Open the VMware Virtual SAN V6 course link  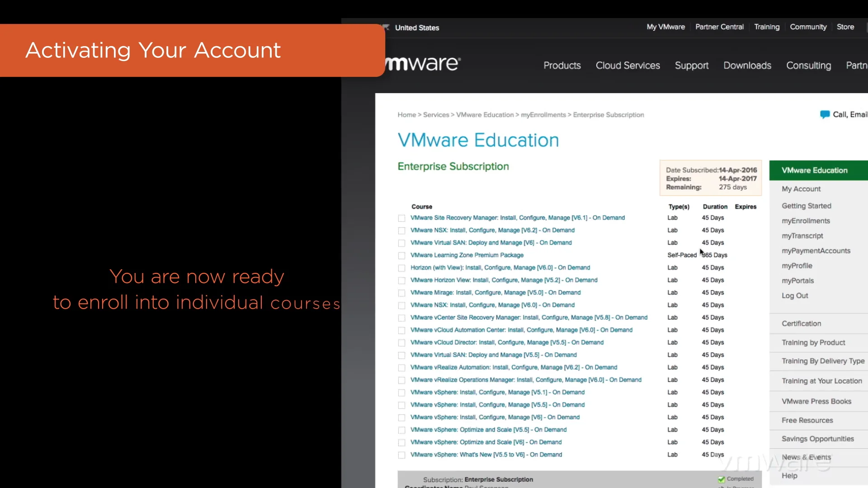pyautogui.click(x=491, y=243)
